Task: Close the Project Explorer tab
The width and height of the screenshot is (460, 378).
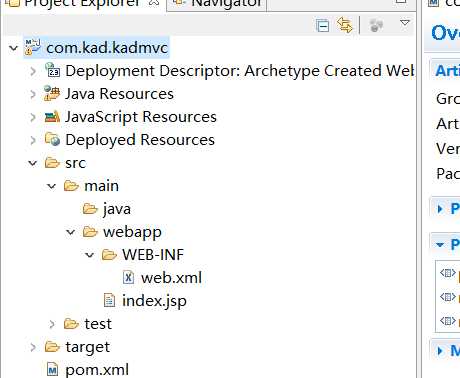Action: tap(154, 3)
